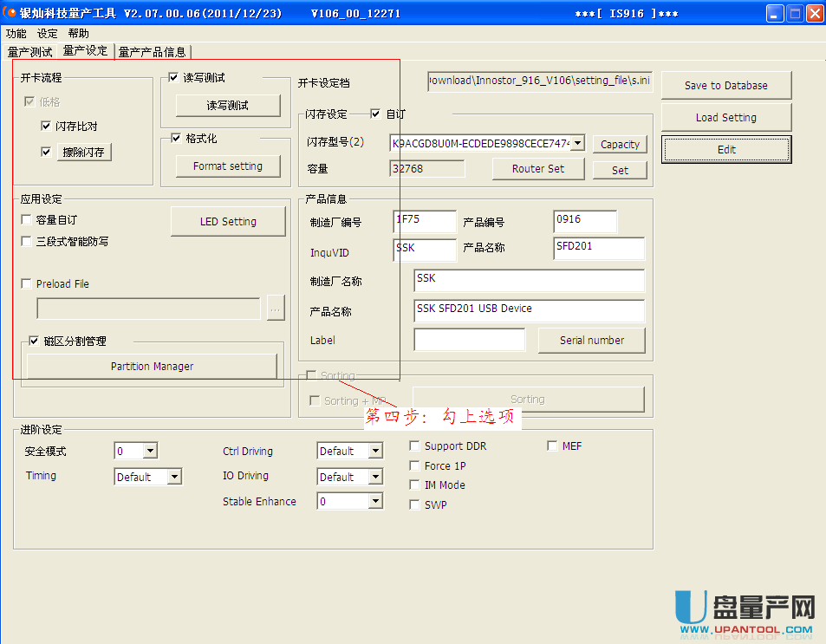Enable the Force 1P checkbox
The height and width of the screenshot is (644, 826).
coord(415,466)
